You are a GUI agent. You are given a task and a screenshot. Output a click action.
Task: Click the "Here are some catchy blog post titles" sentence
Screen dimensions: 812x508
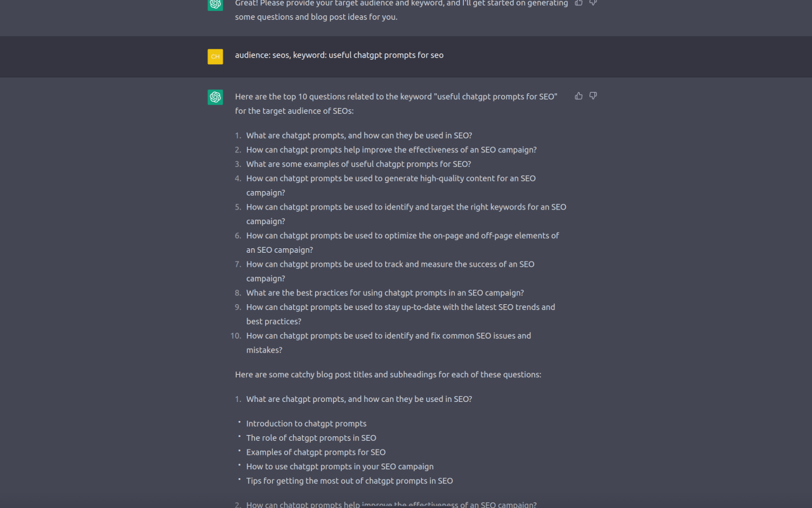pyautogui.click(x=388, y=375)
